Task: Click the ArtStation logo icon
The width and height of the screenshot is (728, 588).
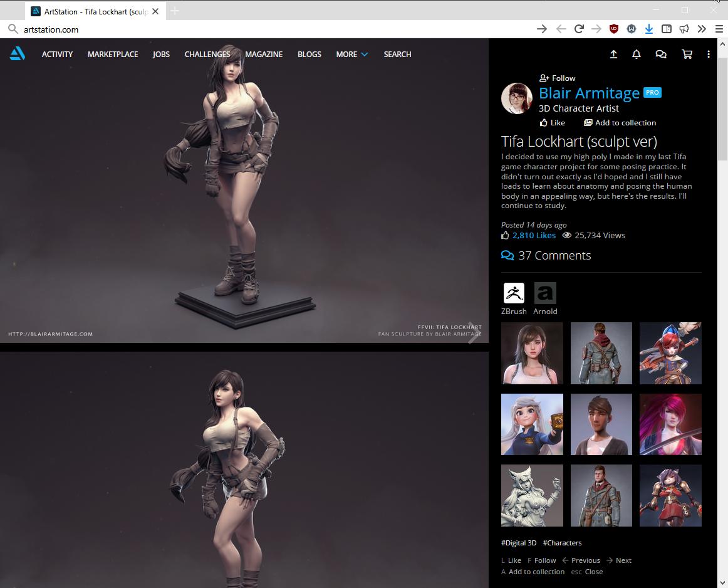Action: [x=17, y=54]
